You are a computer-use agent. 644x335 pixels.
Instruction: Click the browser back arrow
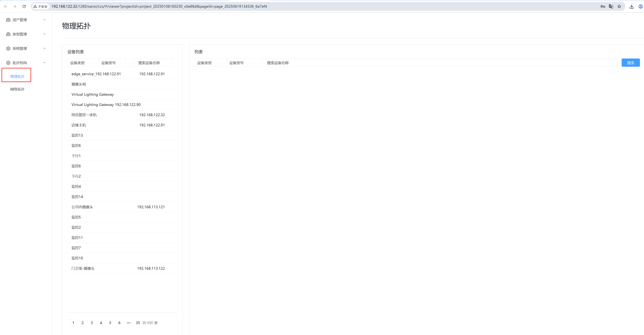(x=5, y=6)
